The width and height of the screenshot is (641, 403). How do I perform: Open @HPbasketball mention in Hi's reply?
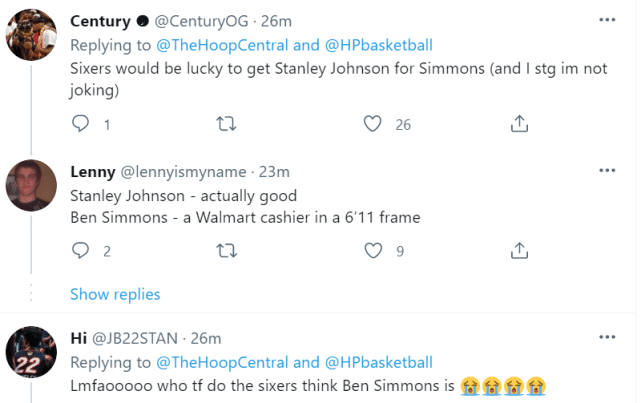(x=379, y=362)
